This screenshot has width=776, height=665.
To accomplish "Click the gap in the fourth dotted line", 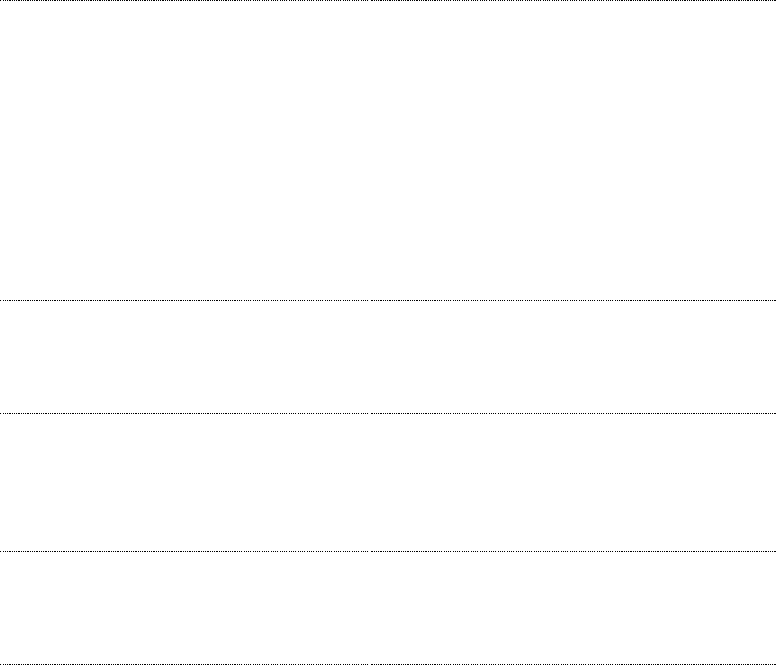I will [370, 551].
